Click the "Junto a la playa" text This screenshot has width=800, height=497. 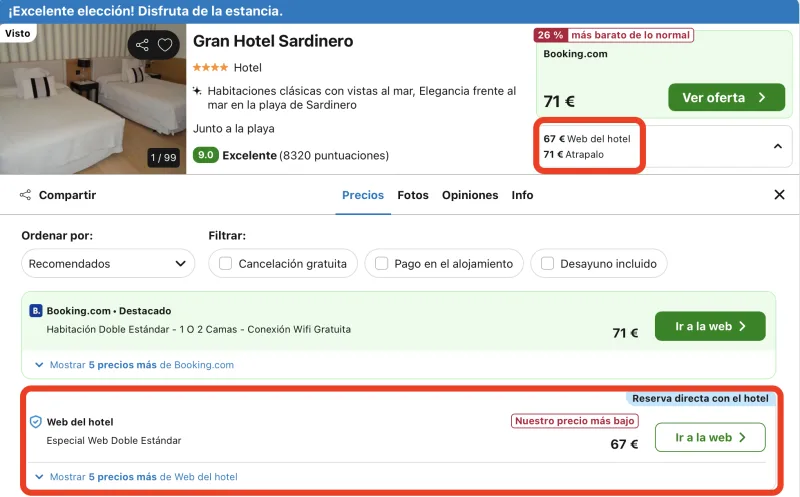pos(234,129)
